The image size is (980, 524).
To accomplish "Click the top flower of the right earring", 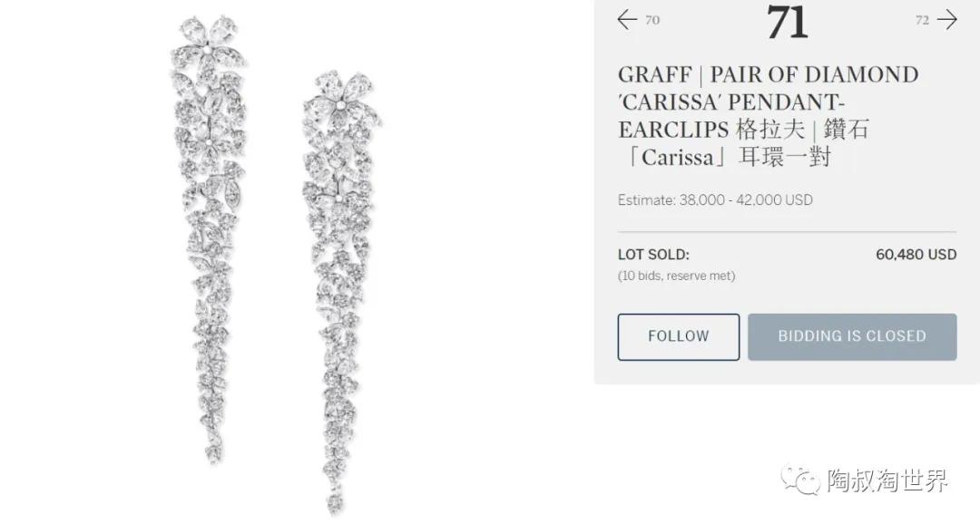I will click(341, 98).
